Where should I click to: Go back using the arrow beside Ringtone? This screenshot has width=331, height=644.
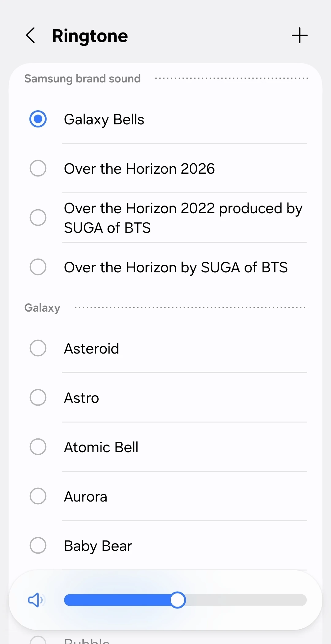click(x=31, y=36)
